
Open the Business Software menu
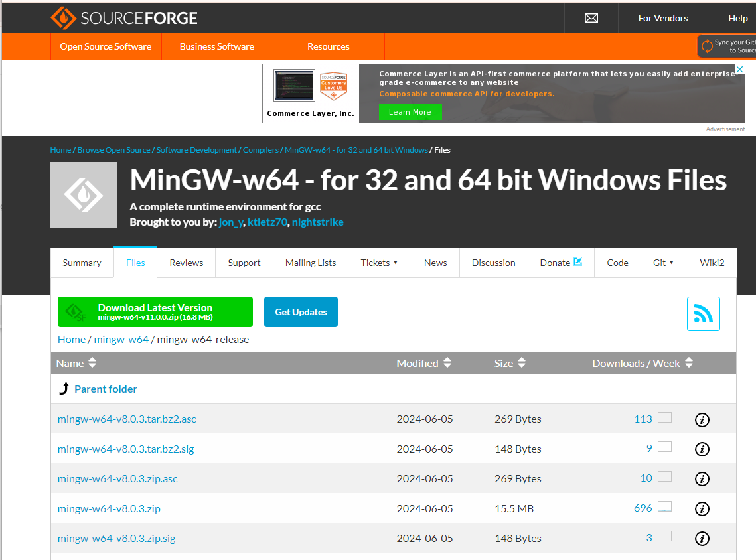click(217, 46)
